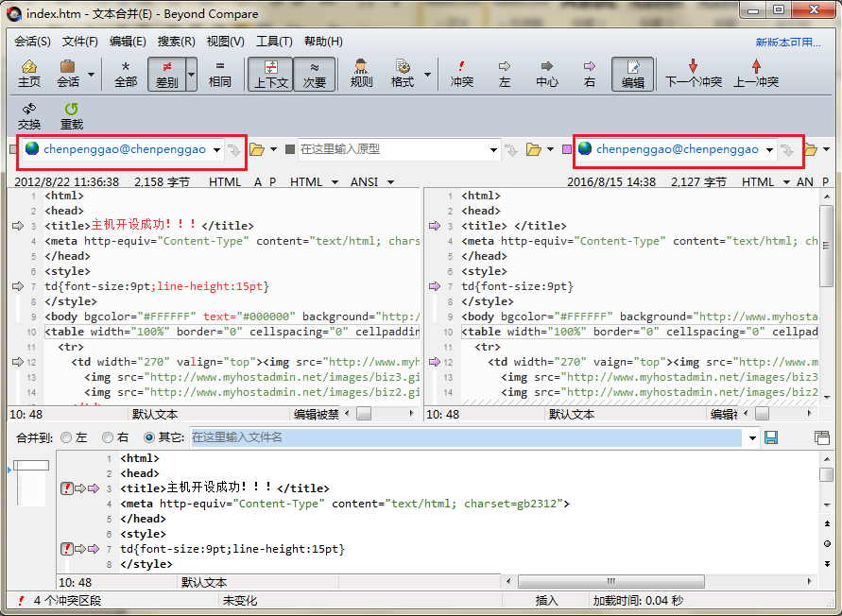Image resolution: width=842 pixels, height=616 pixels.
Task: Open the 差别 display filter dropdown arrow
Action: pos(192,74)
